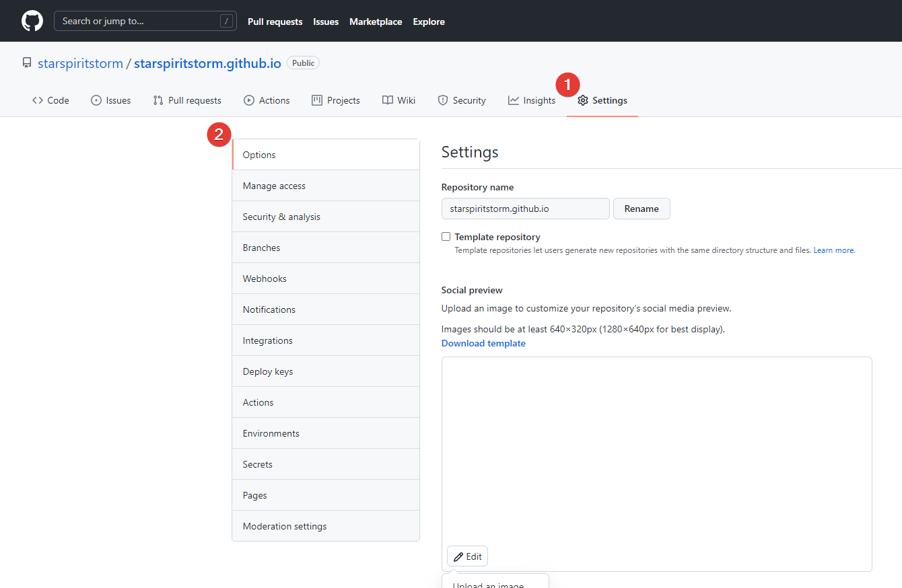Click the Issues tab circle icon
The image size is (902, 588).
(x=96, y=100)
